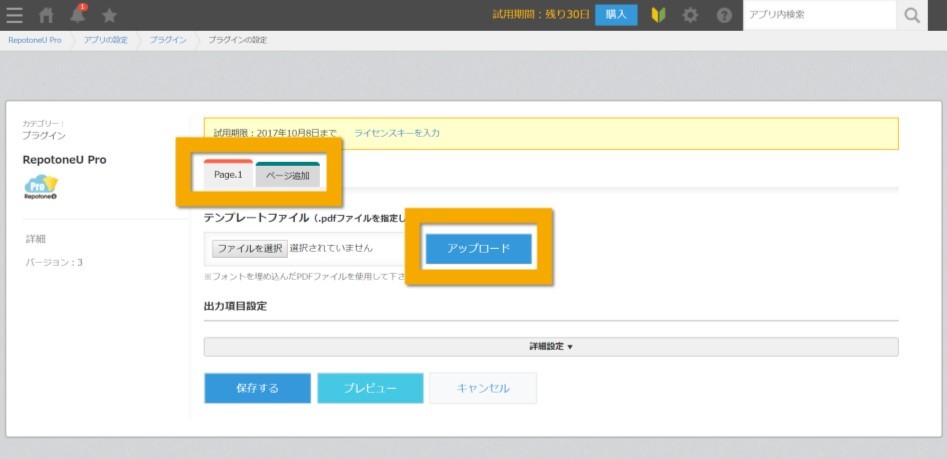Click the green-yellow beginner guide icon

click(x=658, y=15)
